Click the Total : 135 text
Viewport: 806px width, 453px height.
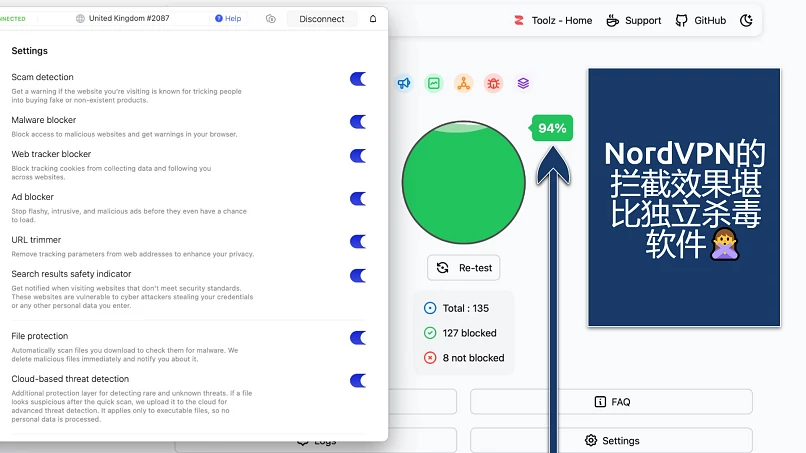pyautogui.click(x=466, y=309)
